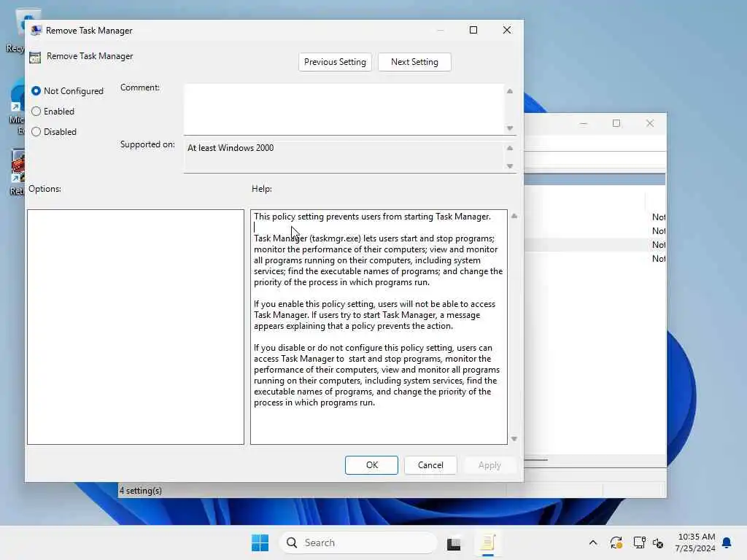Click the Cancel button

pyautogui.click(x=430, y=464)
